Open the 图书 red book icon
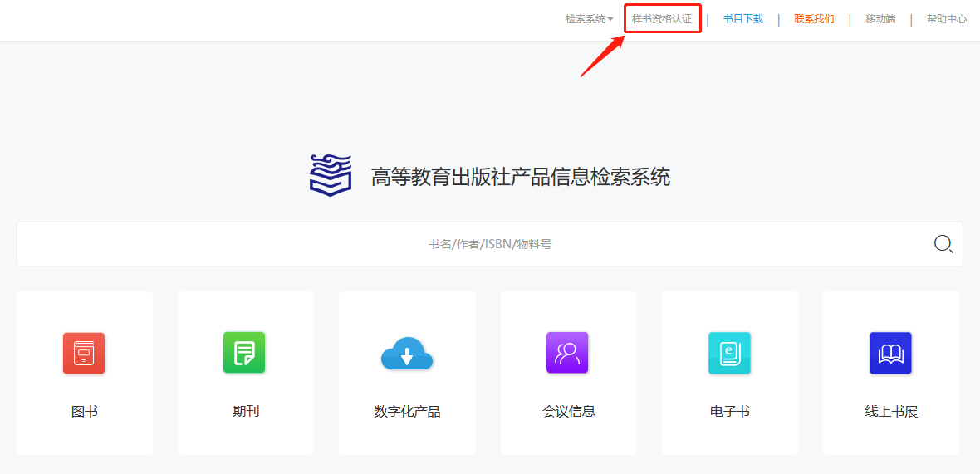This screenshot has height=474, width=980. pos(84,353)
